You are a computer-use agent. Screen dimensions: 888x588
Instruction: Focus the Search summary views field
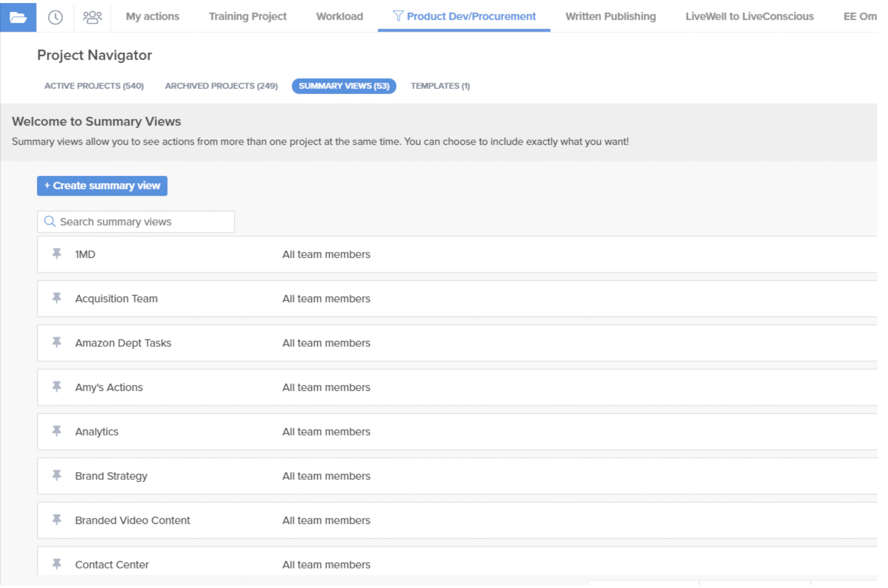point(136,222)
